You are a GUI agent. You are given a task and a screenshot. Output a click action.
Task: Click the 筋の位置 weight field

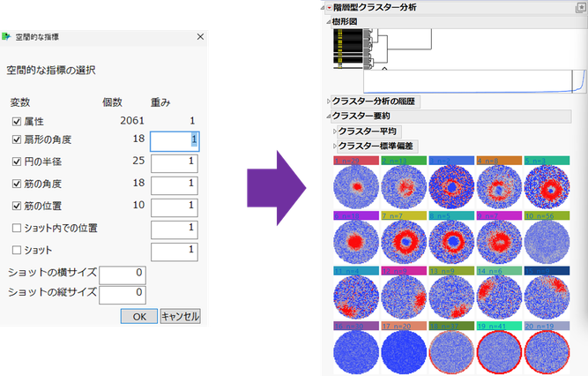click(175, 207)
